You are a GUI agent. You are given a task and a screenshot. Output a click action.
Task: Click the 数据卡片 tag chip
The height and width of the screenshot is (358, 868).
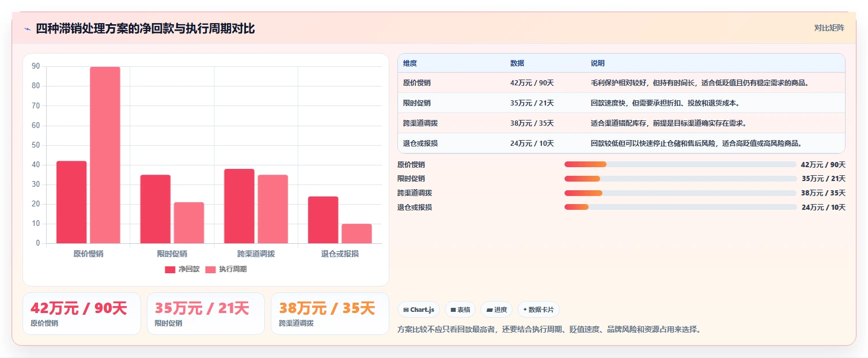539,310
